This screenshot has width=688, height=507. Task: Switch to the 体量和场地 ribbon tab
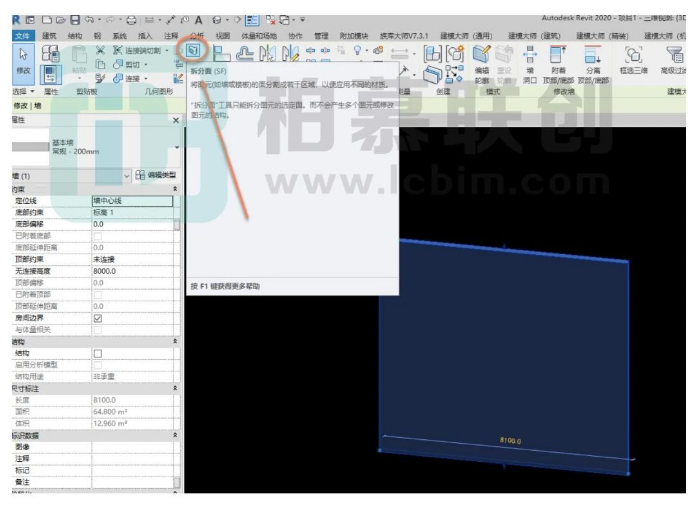point(259,36)
